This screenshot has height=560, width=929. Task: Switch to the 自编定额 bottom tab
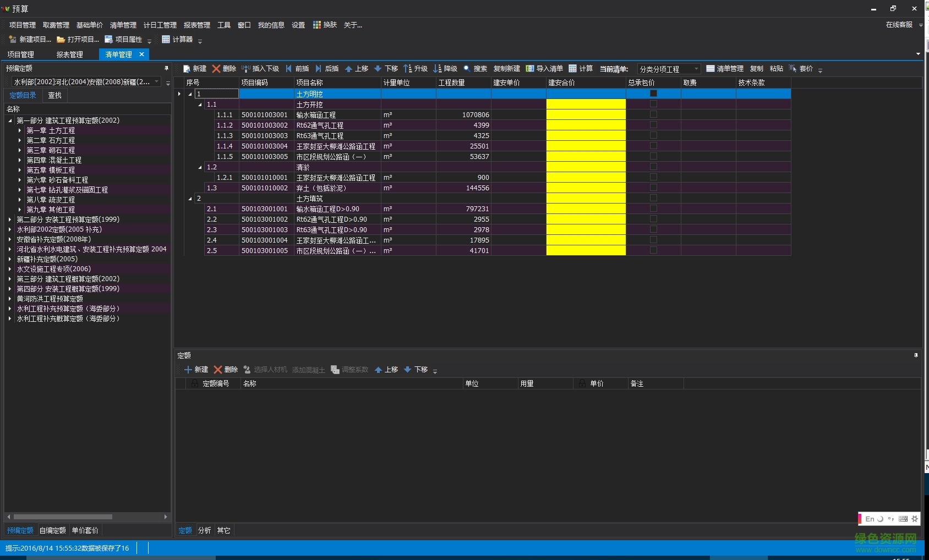click(x=53, y=530)
